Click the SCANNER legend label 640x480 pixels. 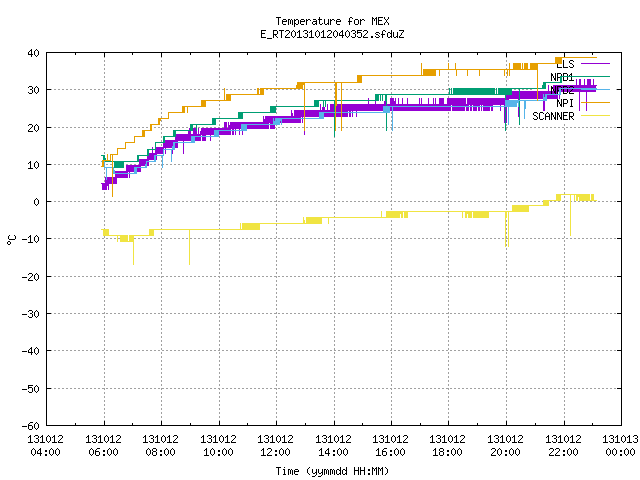click(x=553, y=116)
